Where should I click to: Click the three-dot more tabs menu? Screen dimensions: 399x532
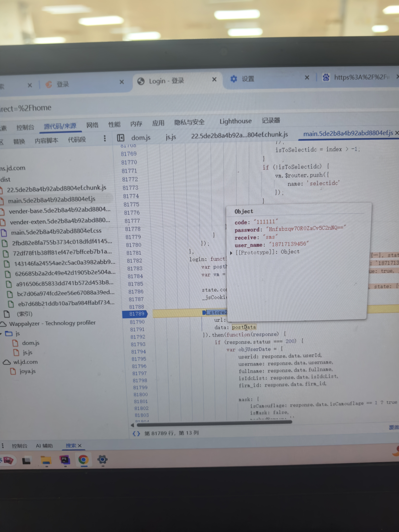click(105, 138)
